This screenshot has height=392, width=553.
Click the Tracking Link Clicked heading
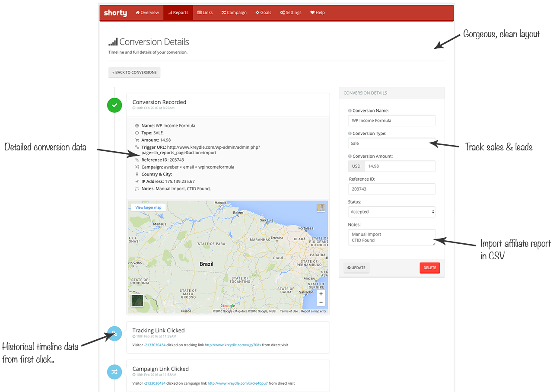(159, 331)
